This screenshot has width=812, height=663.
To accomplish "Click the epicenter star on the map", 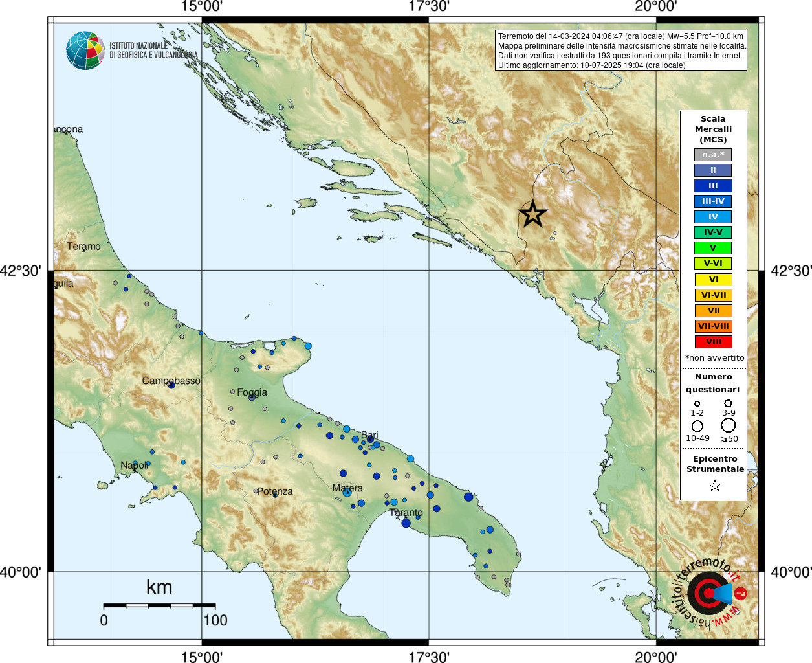I will pos(532,214).
